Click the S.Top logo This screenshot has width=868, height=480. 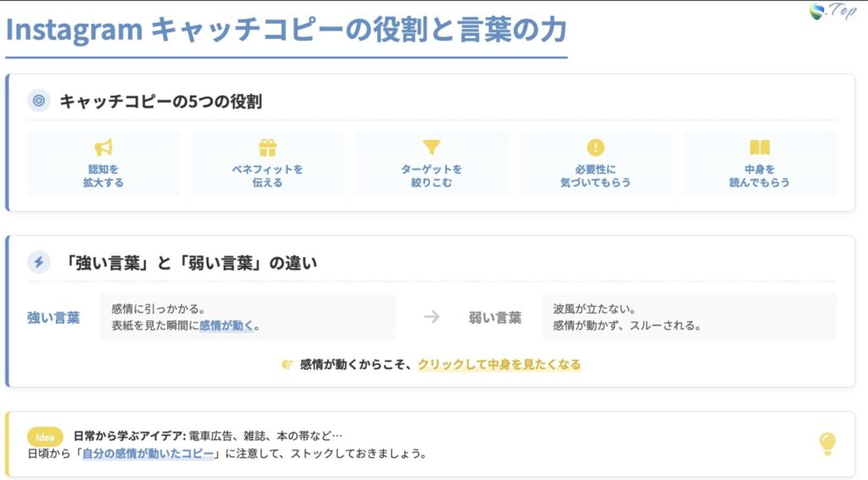pos(833,11)
